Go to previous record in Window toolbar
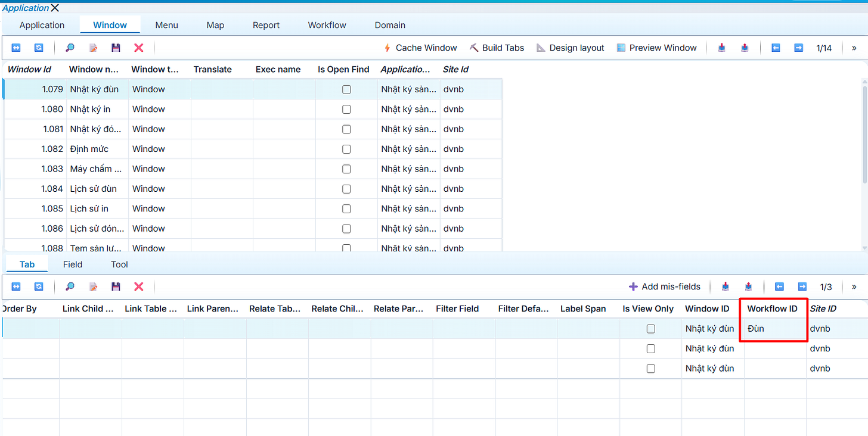868x436 pixels. pyautogui.click(x=776, y=48)
